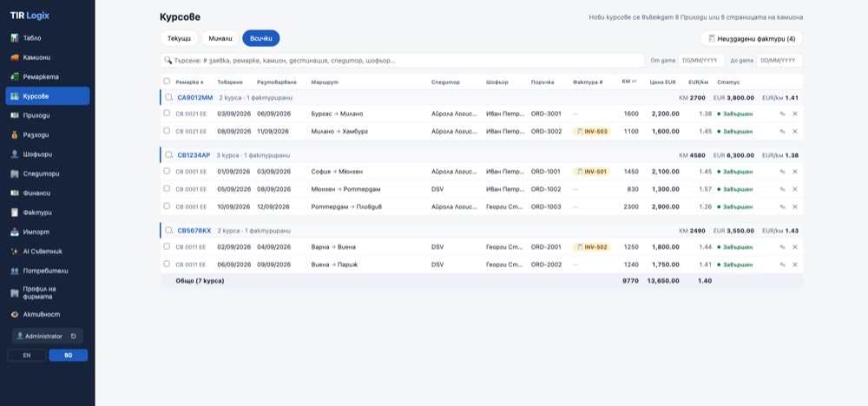
Task: Open the Импорт page
Action: tap(48, 232)
